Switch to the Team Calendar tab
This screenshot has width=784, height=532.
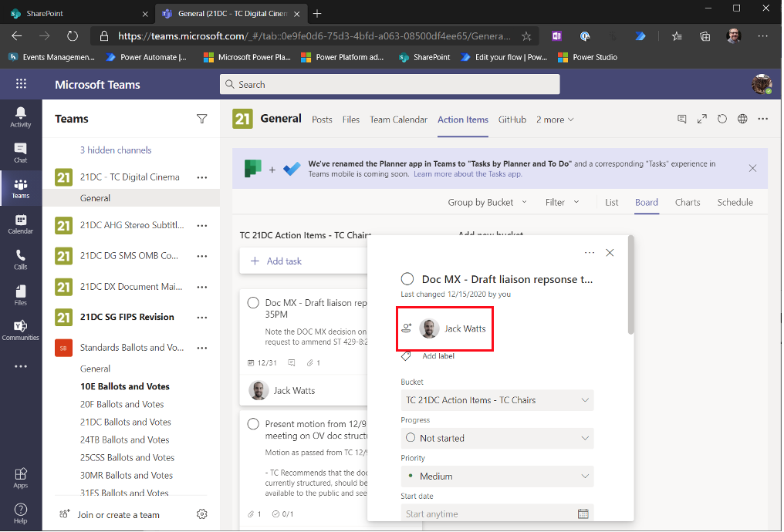398,120
